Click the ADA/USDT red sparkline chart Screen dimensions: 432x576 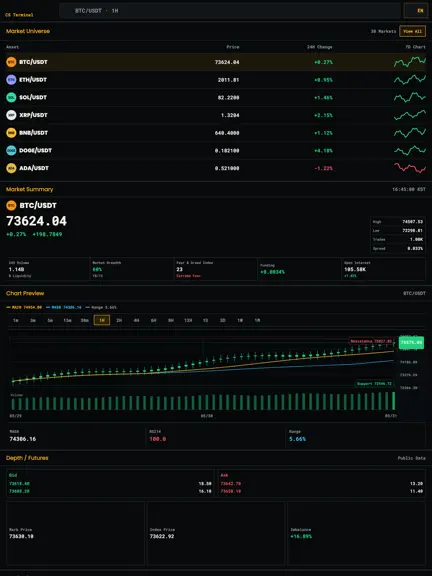410,168
